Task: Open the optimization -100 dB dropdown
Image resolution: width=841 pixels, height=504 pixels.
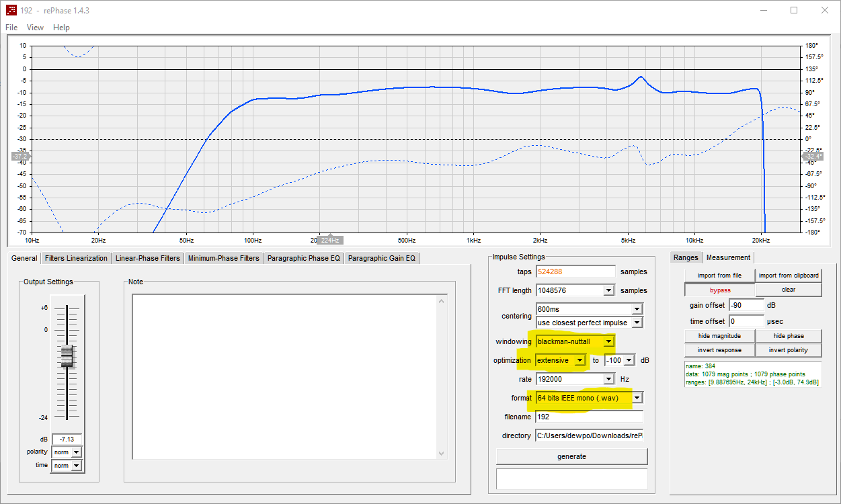Action: [x=619, y=360]
